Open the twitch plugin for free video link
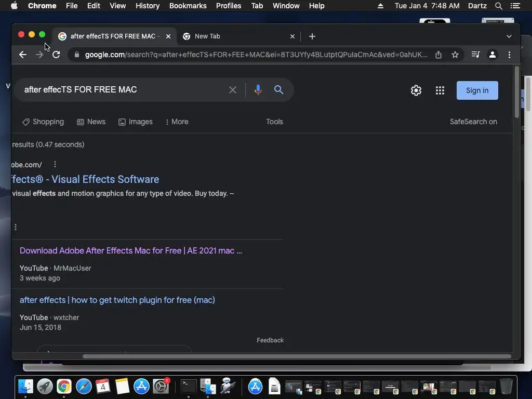The width and height of the screenshot is (532, 399). pos(117,300)
